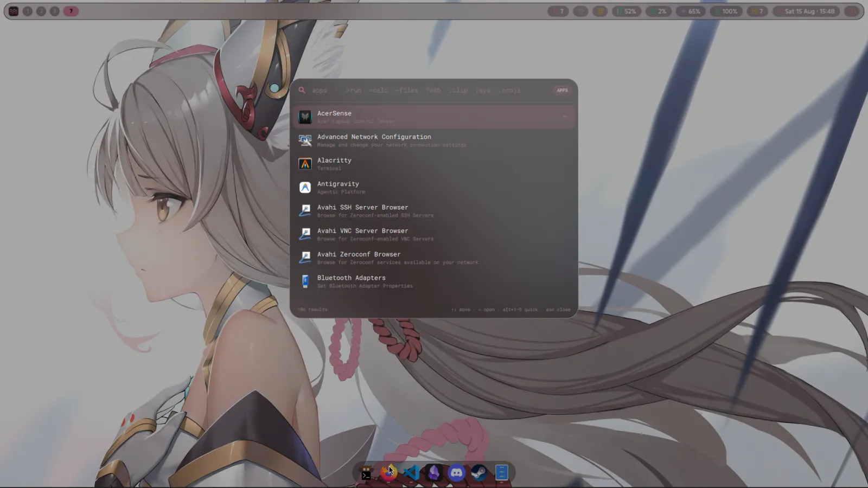This screenshot has width=868, height=488.
Task: Click the Advanced Network Configuration icon
Action: pos(305,140)
